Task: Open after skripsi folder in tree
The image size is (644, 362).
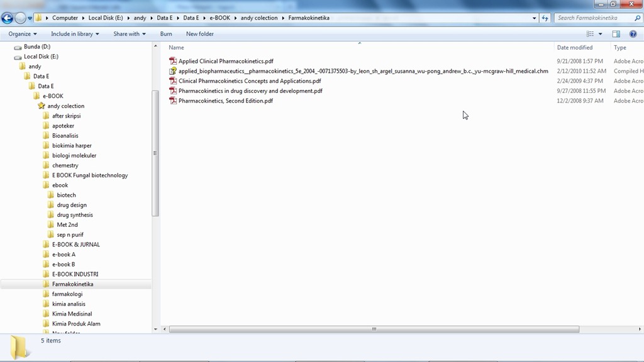Action: 66,116
